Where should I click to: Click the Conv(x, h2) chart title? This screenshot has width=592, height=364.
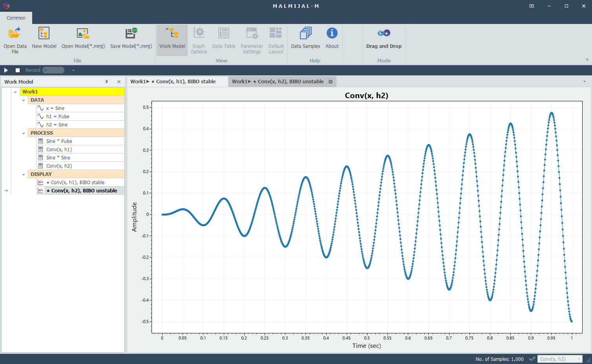[367, 95]
